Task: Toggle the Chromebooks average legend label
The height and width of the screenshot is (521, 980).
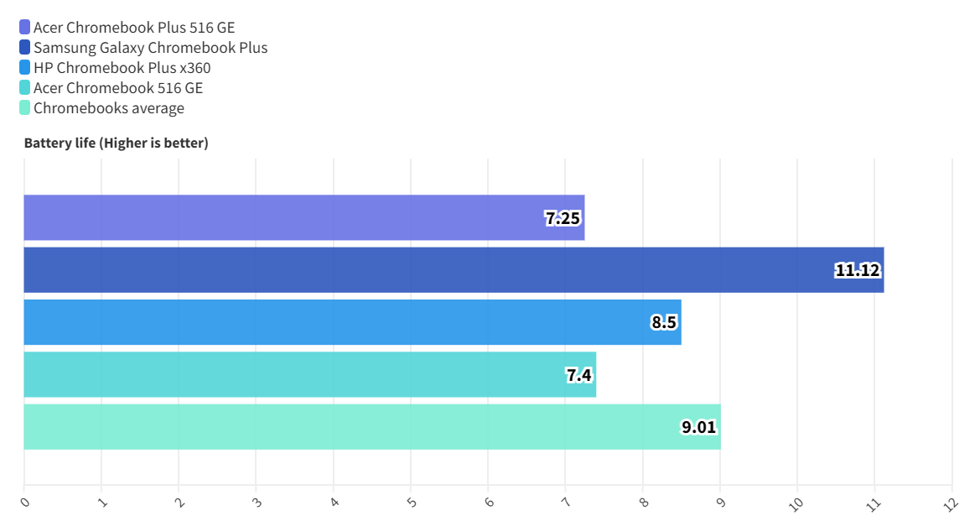Action: pos(108,107)
